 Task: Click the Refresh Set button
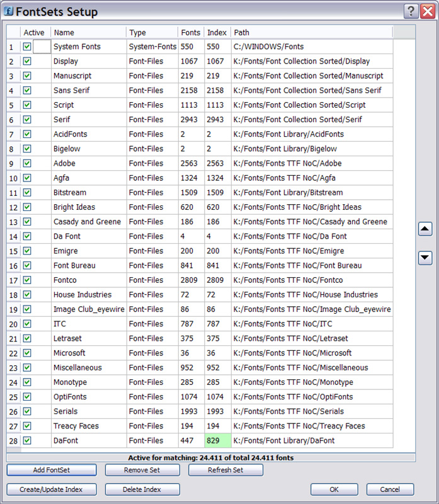[x=225, y=470]
